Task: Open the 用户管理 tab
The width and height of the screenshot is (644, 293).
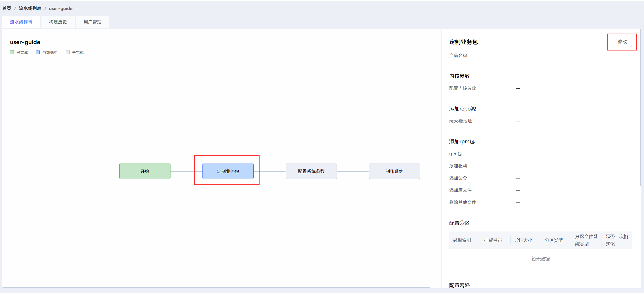Action: pos(92,22)
